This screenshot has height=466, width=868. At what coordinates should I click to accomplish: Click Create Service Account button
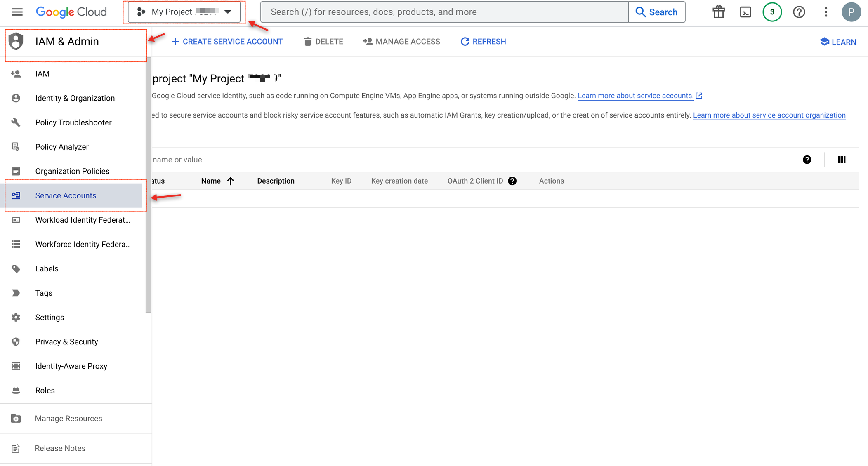click(227, 42)
